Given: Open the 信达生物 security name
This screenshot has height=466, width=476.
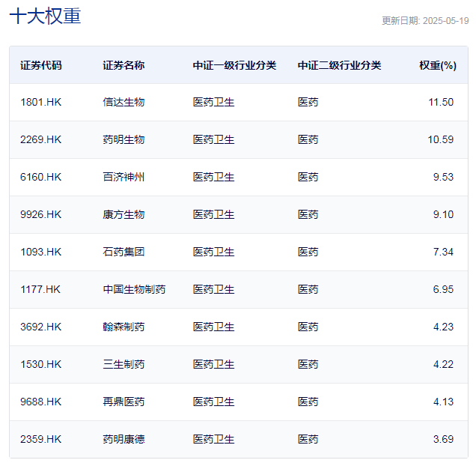Looking at the screenshot, I should [123, 102].
